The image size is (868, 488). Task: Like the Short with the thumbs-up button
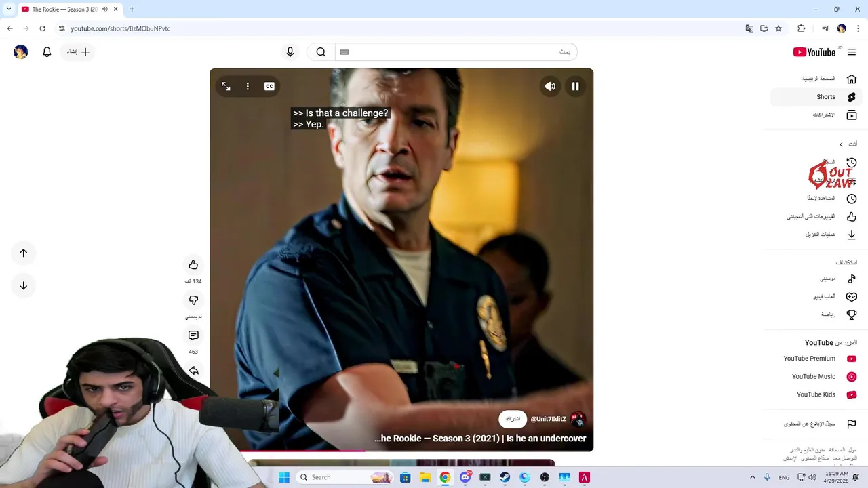pyautogui.click(x=193, y=265)
